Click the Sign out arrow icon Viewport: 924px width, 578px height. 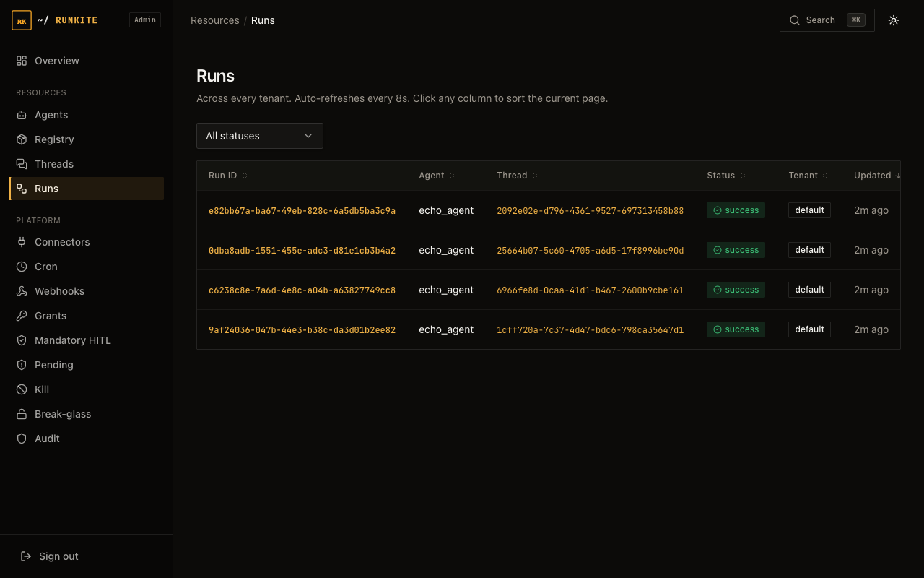click(26, 556)
